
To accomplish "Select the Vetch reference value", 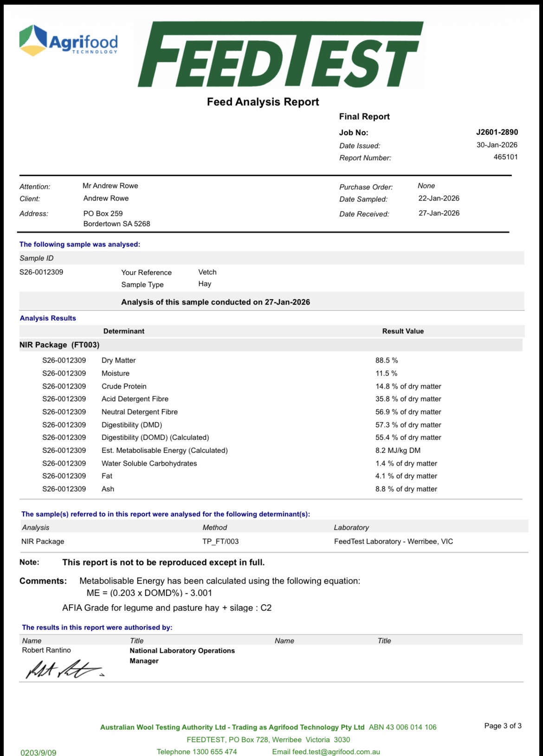I will click(x=207, y=272).
